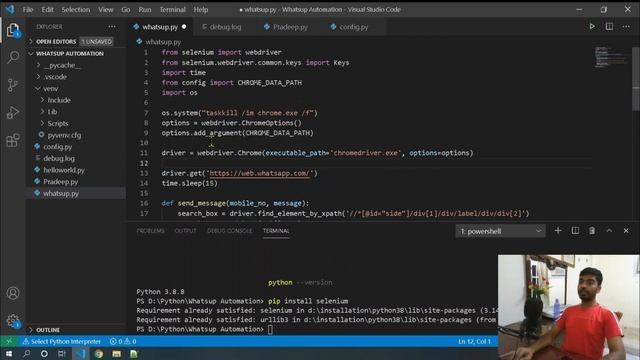The width and height of the screenshot is (640, 360).
Task: Open the web.whatsapp.com link in code
Action: pos(260,173)
